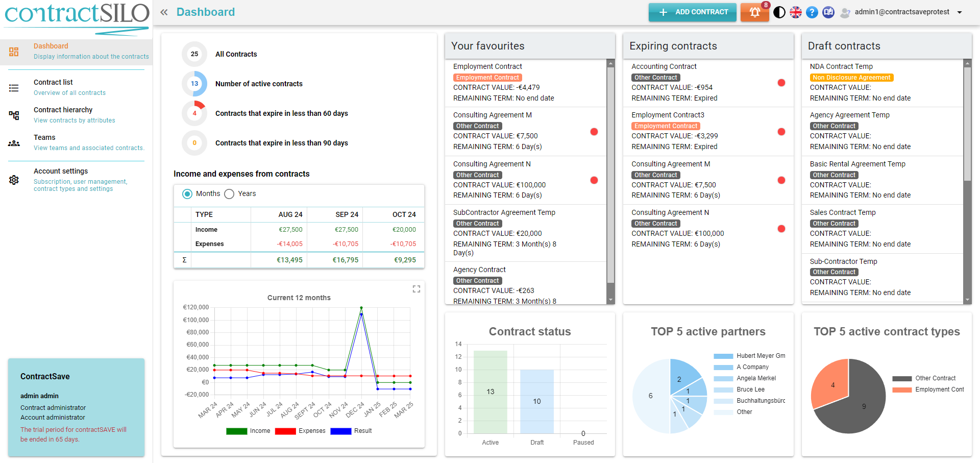Open help via the blue question mark icon
The image size is (980, 463).
click(x=812, y=12)
